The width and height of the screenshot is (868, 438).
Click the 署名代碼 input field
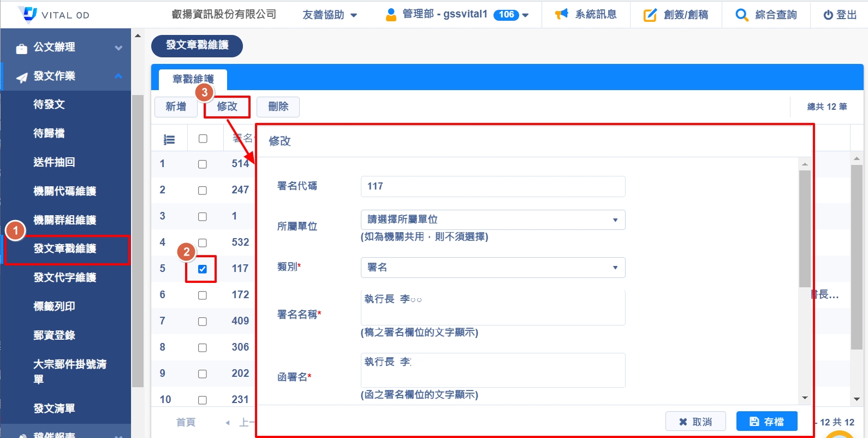click(x=492, y=186)
